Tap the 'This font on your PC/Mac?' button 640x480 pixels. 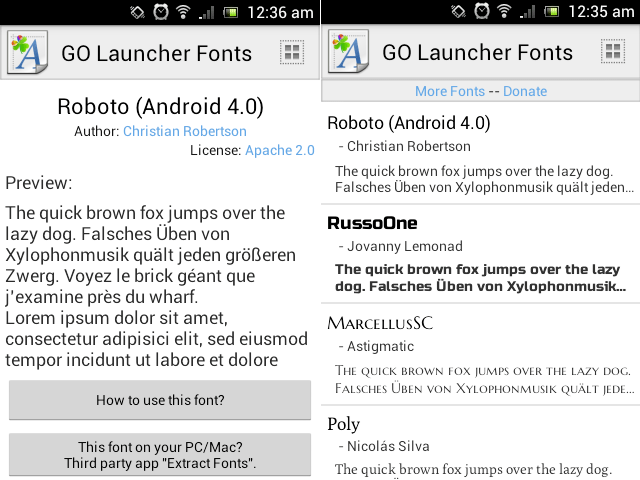pyautogui.click(x=160, y=455)
